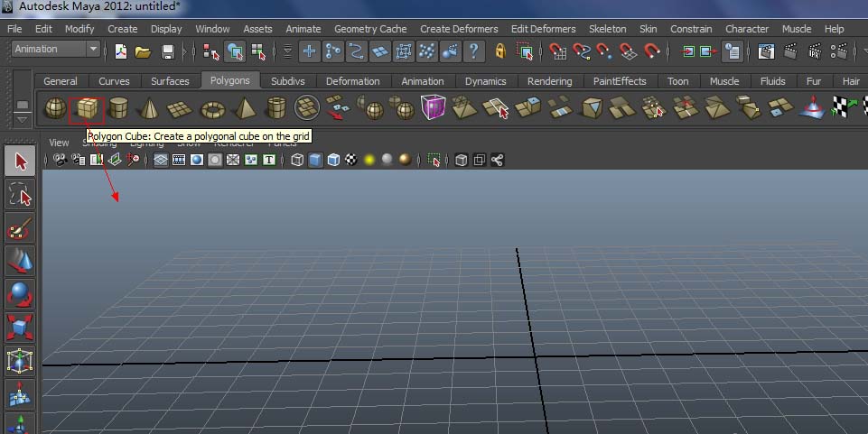Viewport: 868px width, 434px height.
Task: Toggle Snap to grids magnet
Action: click(557, 51)
